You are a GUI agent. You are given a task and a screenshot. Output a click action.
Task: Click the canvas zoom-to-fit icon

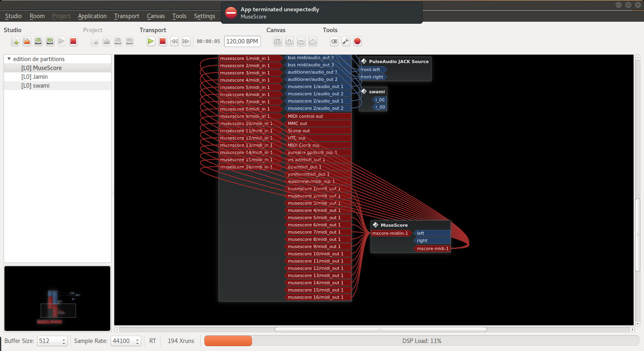tap(278, 41)
